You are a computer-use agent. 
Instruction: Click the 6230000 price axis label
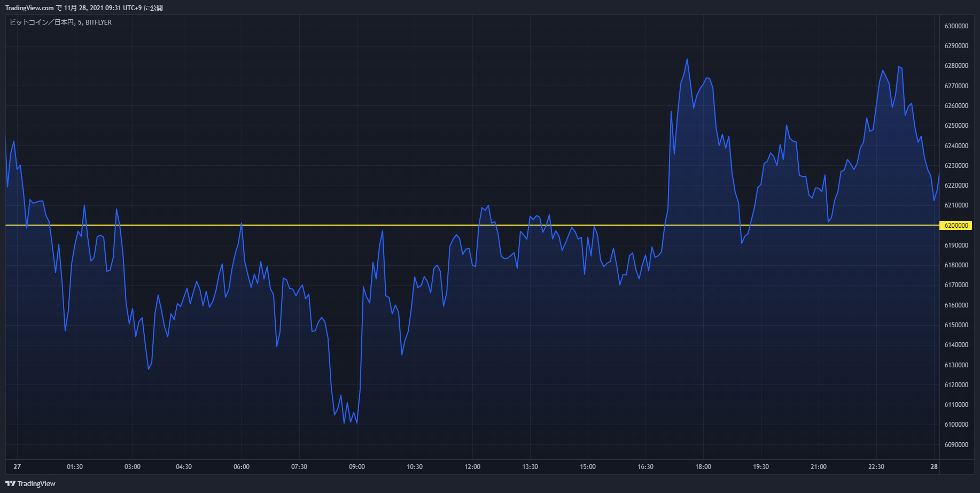tap(956, 166)
